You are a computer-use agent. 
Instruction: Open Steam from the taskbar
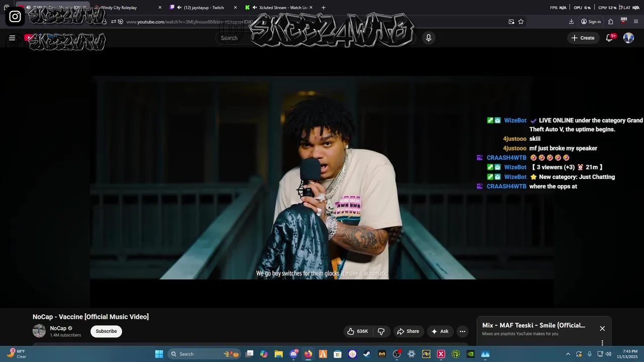coord(367,354)
